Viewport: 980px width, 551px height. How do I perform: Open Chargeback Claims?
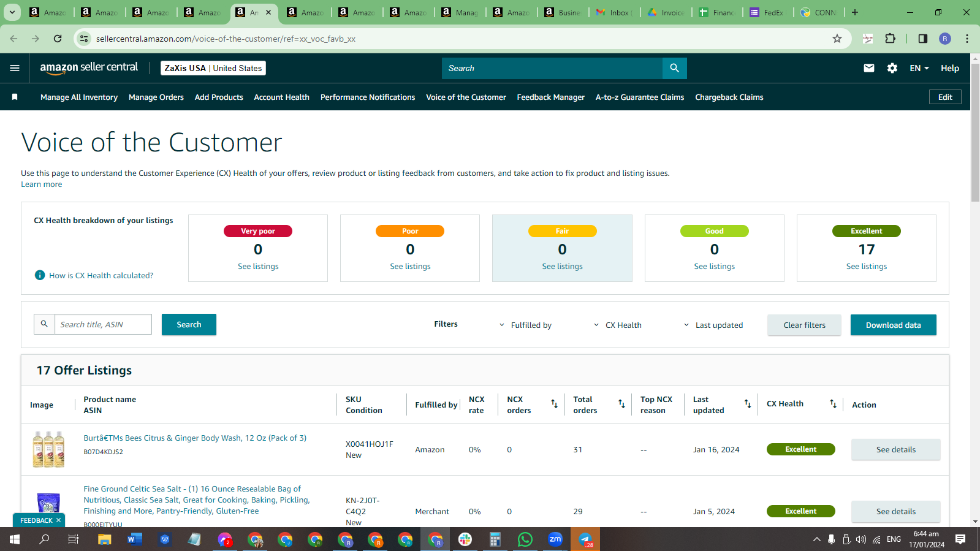click(729, 97)
